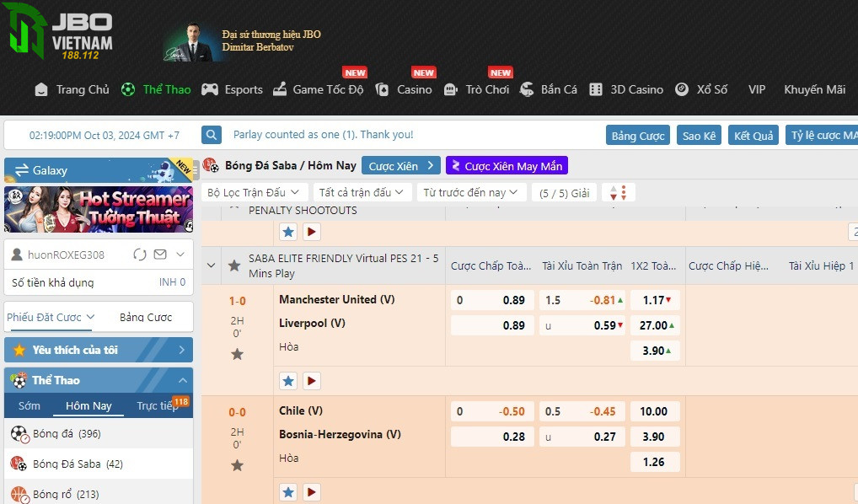Open the mail envelope icon
The height and width of the screenshot is (504, 858).
click(x=160, y=255)
